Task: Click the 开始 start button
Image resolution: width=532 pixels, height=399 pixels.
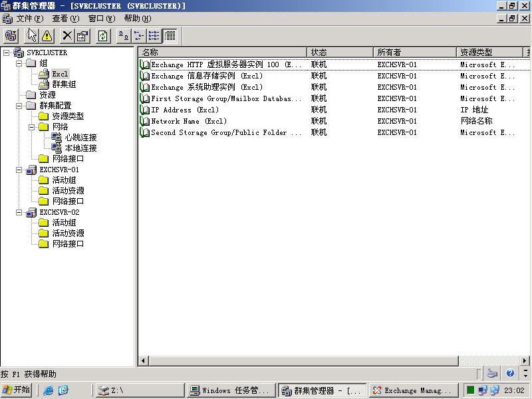Action: (17, 390)
